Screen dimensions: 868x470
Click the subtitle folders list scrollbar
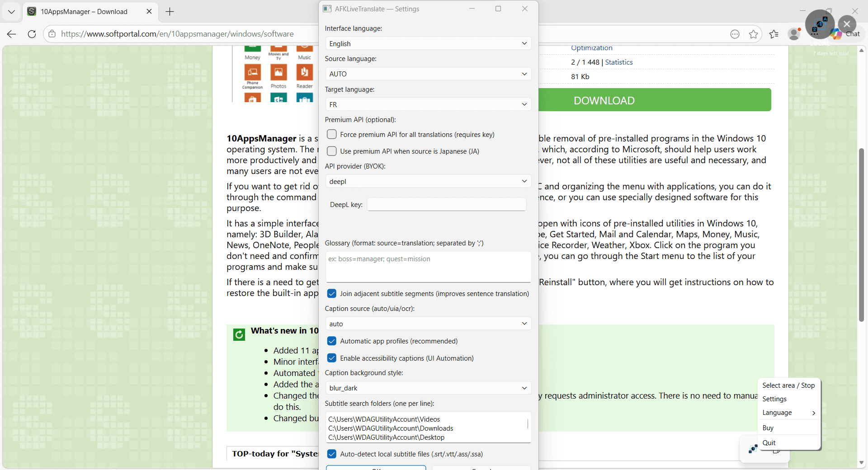click(528, 424)
